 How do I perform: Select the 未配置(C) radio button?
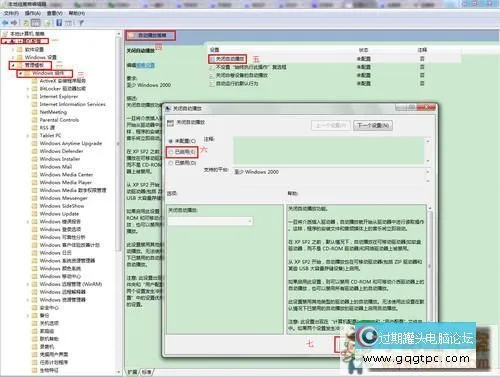point(171,141)
